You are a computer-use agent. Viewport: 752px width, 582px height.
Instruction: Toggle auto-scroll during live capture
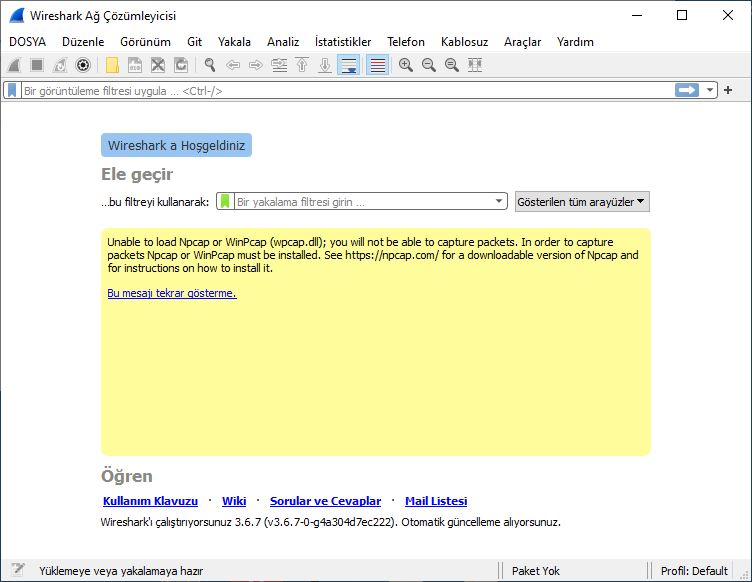click(x=349, y=65)
